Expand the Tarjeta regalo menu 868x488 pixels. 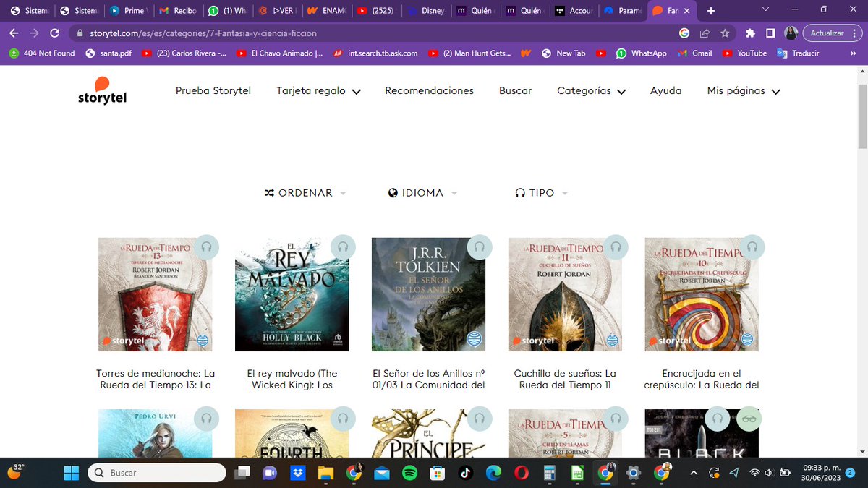(x=318, y=91)
